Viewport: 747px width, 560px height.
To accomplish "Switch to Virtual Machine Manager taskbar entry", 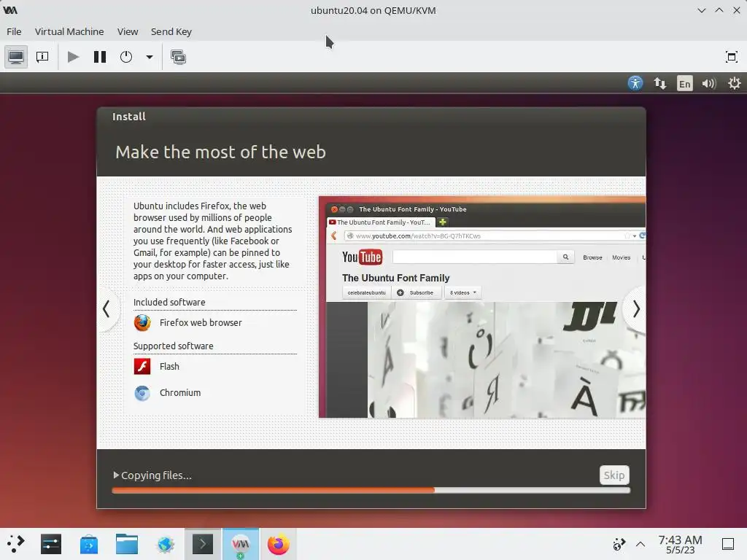I will click(241, 544).
